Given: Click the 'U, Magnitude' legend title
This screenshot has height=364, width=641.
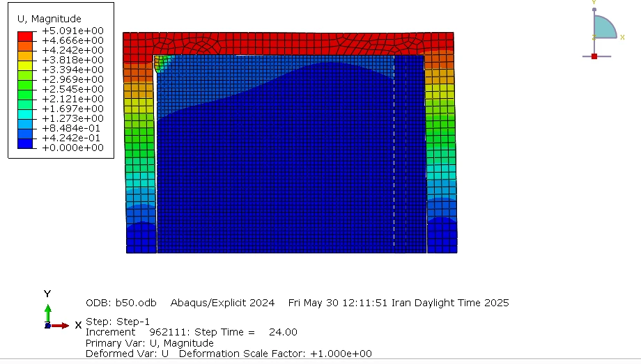Looking at the screenshot, I should (x=49, y=19).
